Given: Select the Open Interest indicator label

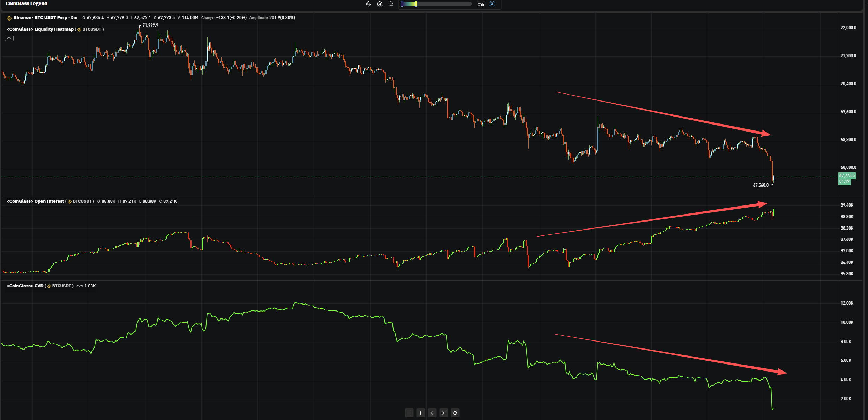Looking at the screenshot, I should pyautogui.click(x=49, y=201).
